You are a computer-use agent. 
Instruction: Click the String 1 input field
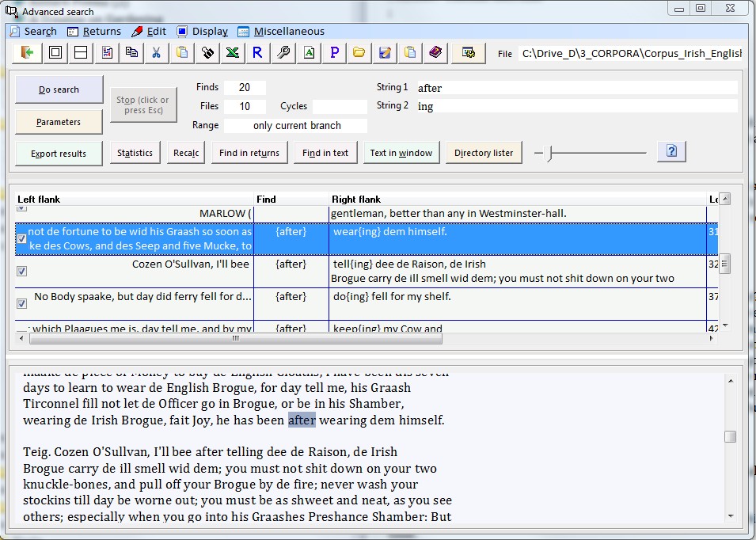[x=576, y=88]
